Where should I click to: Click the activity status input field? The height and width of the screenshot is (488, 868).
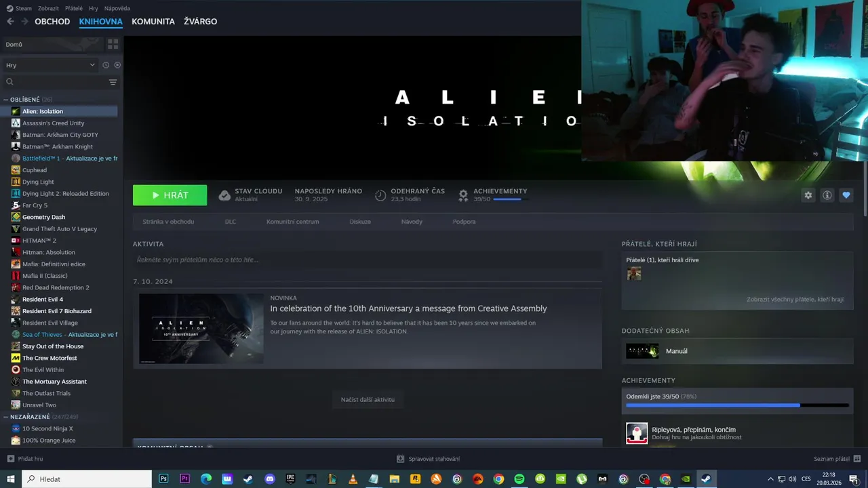(368, 260)
